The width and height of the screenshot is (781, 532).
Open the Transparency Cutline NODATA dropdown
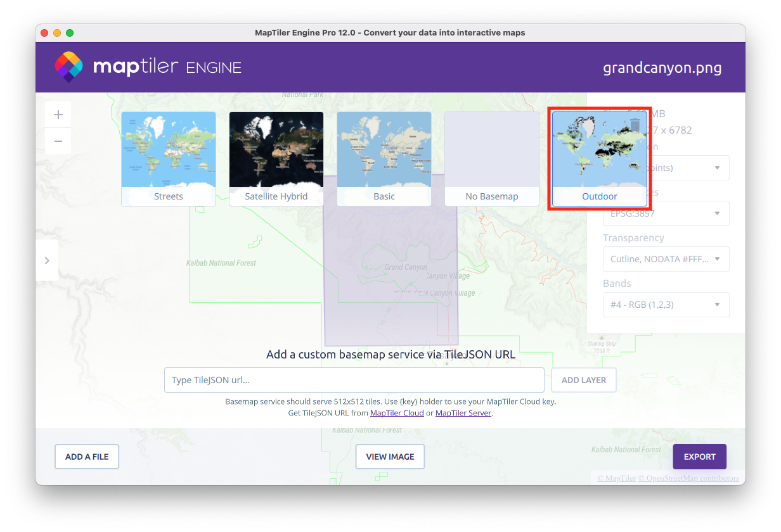pyautogui.click(x=666, y=259)
